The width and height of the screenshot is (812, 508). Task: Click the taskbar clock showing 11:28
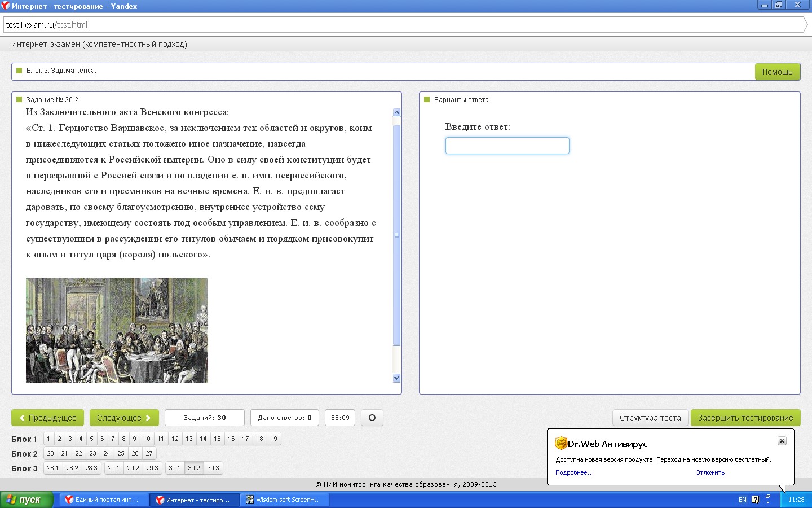click(x=796, y=500)
